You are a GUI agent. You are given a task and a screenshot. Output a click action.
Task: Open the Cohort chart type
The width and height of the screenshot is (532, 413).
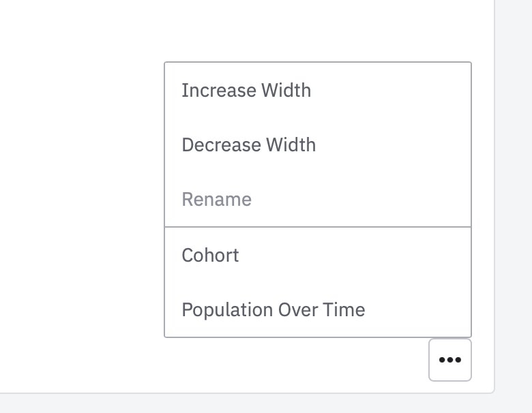[x=211, y=256]
